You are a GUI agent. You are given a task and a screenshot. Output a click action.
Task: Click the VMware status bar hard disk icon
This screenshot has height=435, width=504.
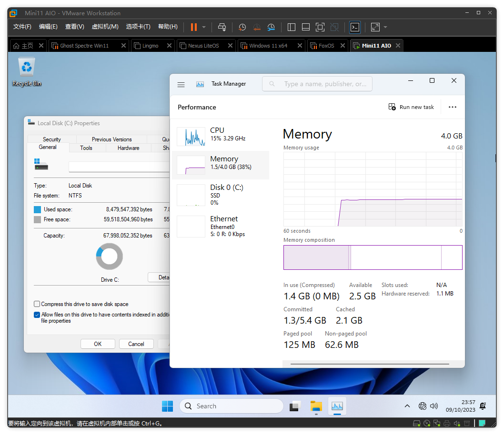[416, 424]
